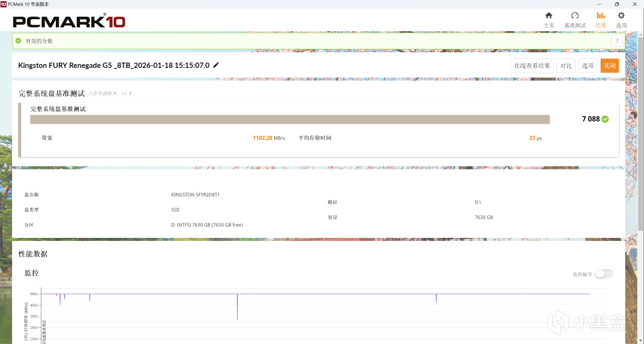Click the PCMark 10 logo

[x=69, y=21]
